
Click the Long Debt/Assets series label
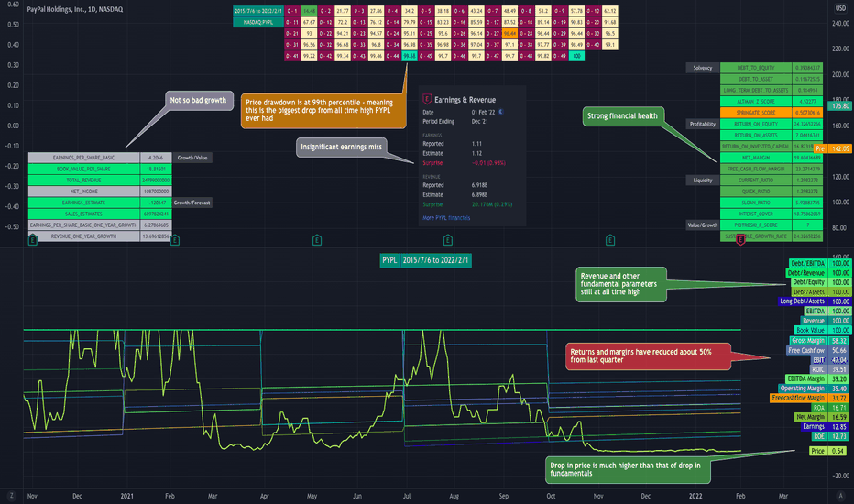click(x=803, y=301)
